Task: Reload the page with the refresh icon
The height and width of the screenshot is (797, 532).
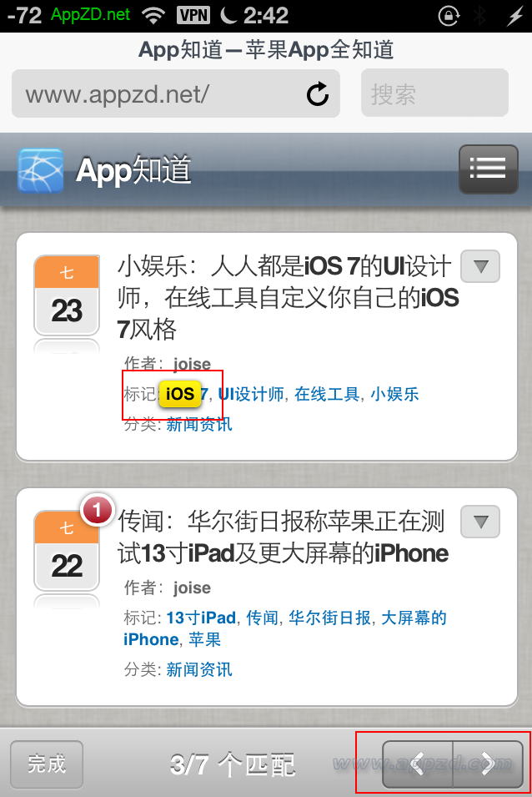Action: point(318,94)
